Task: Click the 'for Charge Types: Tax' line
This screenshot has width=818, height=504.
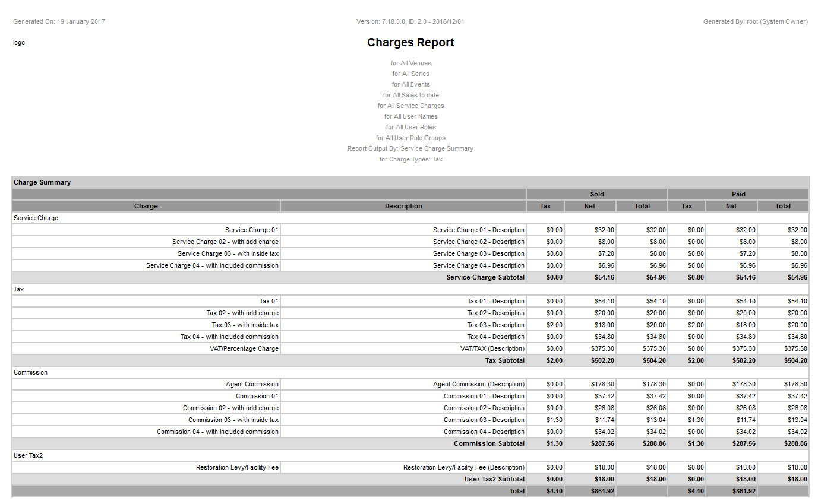Action: pos(410,159)
